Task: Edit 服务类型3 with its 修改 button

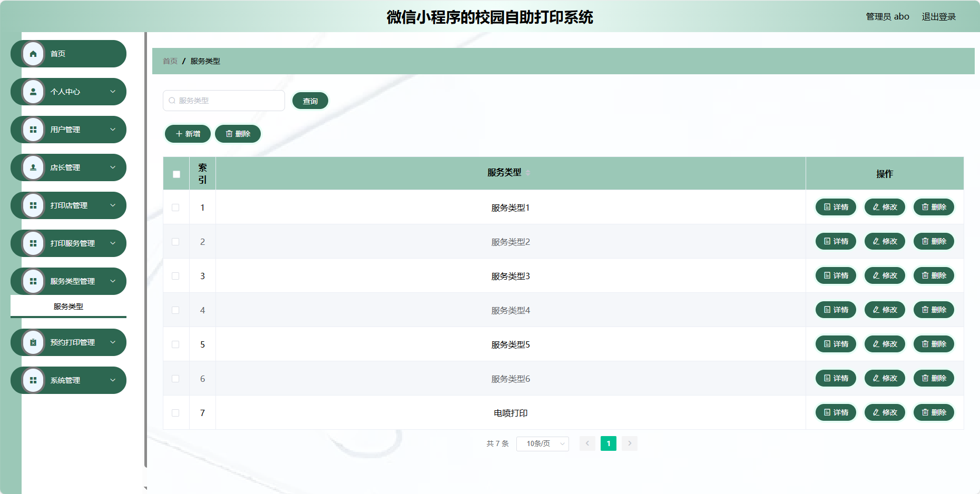Action: pyautogui.click(x=885, y=275)
